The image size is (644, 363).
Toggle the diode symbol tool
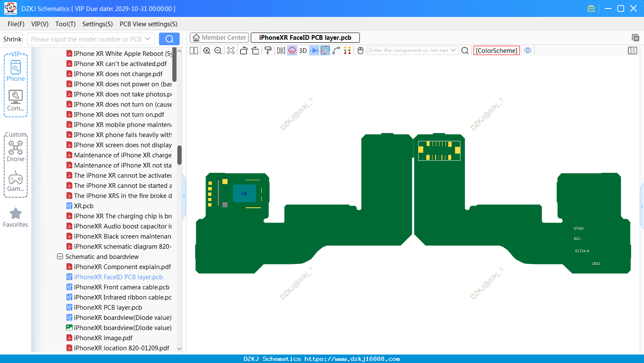314,50
